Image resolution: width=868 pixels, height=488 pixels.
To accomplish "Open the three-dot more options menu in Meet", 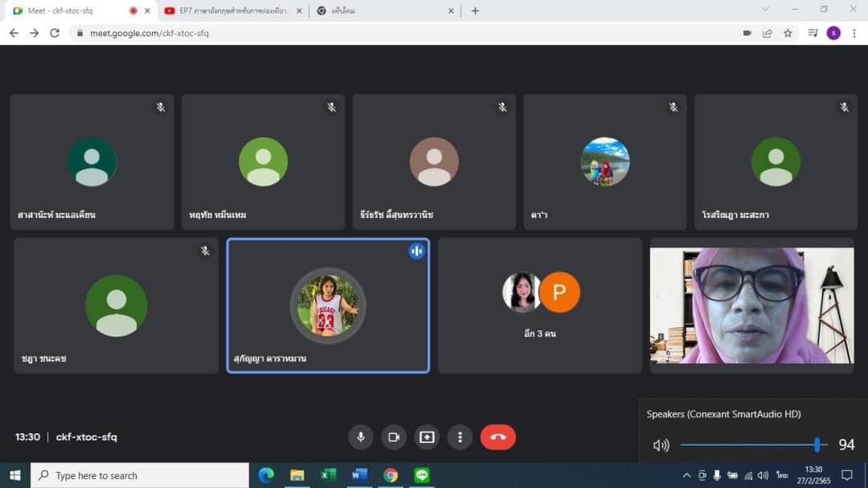I will (x=460, y=437).
